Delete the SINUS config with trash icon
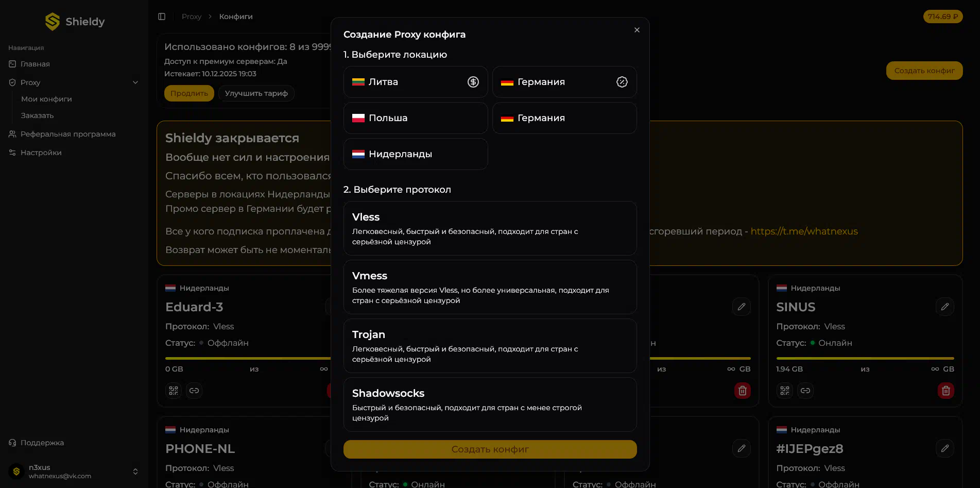Screen dimensions: 980x488 tap(945, 391)
